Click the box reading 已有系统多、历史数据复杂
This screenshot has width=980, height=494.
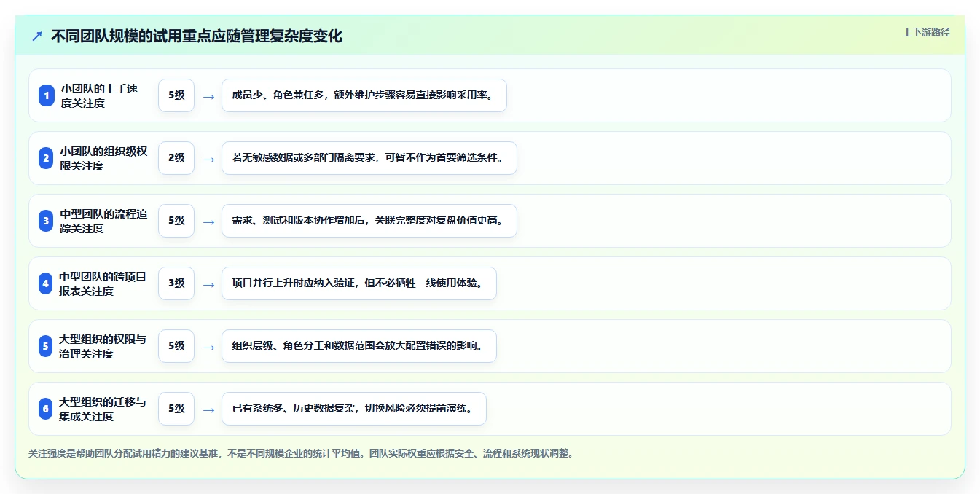pos(354,409)
